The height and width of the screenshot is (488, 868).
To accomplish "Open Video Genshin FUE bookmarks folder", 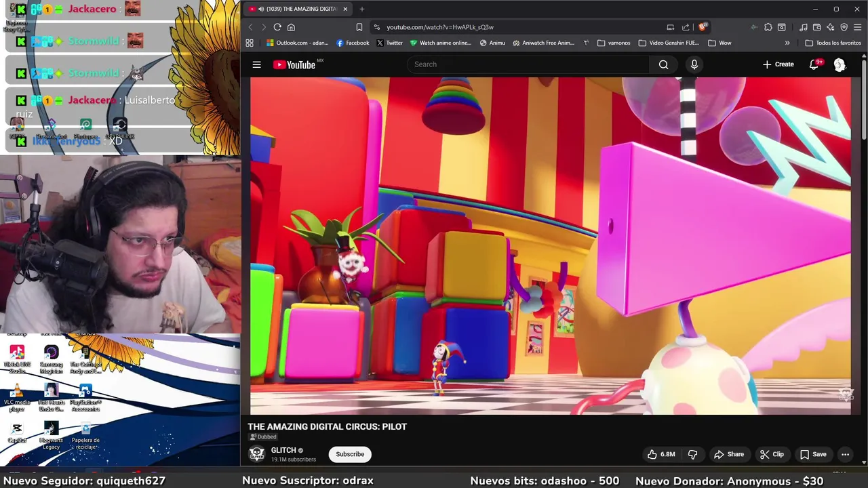I will (668, 43).
